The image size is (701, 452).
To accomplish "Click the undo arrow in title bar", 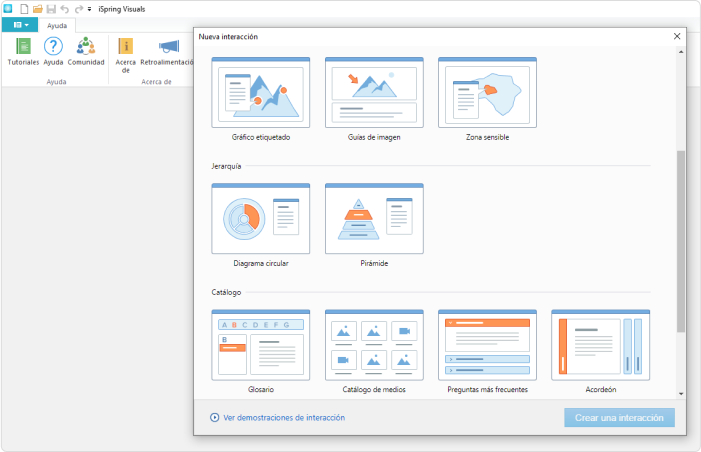I will [x=65, y=9].
